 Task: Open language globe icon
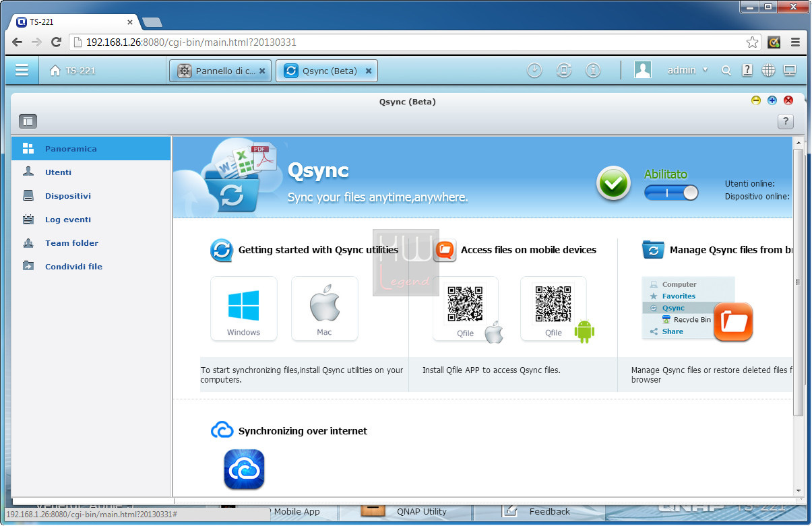coord(768,70)
